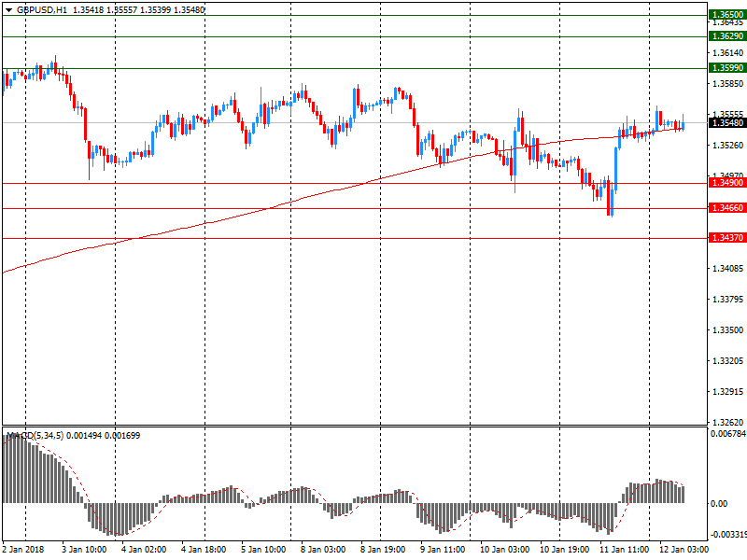Screen dimensions: 747x560
Task: Select the 1.34900 red support level label
Action: (x=727, y=183)
